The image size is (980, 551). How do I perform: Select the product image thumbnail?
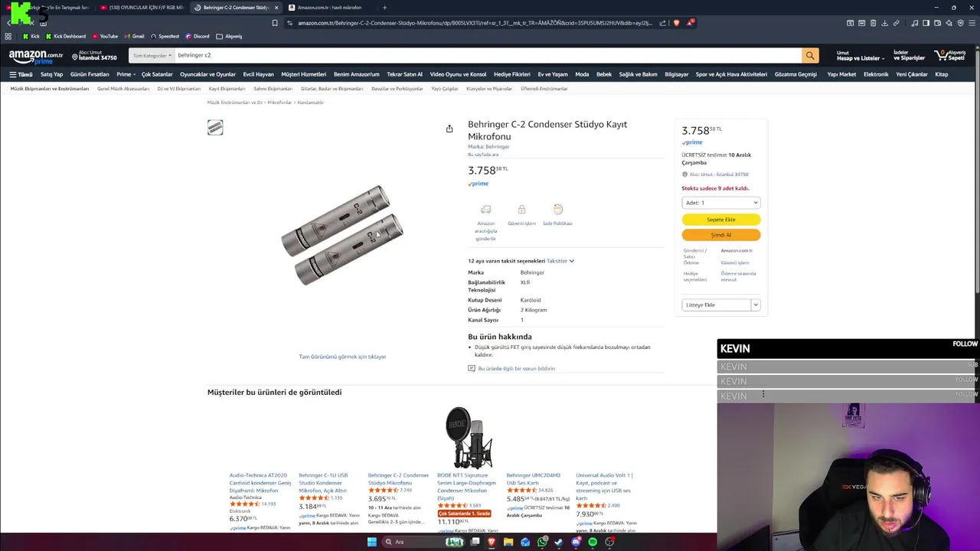tap(215, 128)
